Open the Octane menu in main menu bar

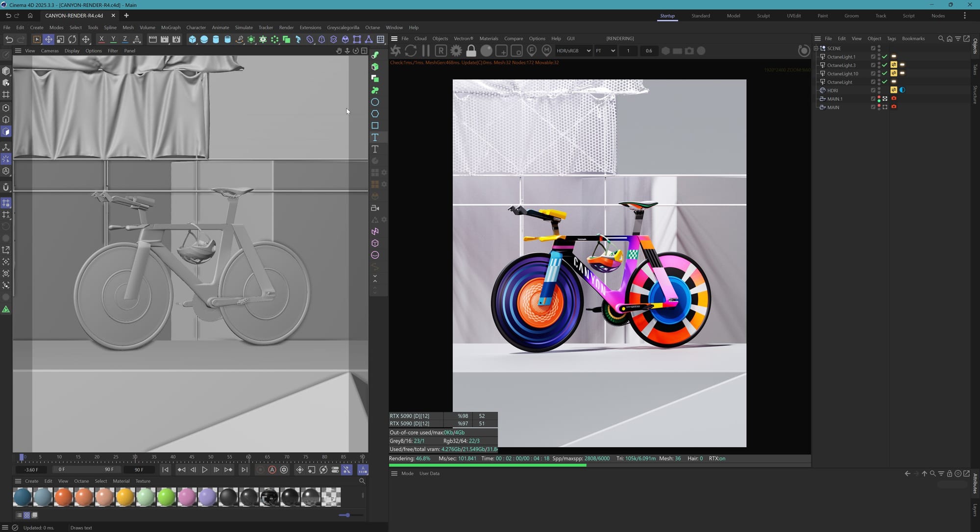[x=372, y=27]
